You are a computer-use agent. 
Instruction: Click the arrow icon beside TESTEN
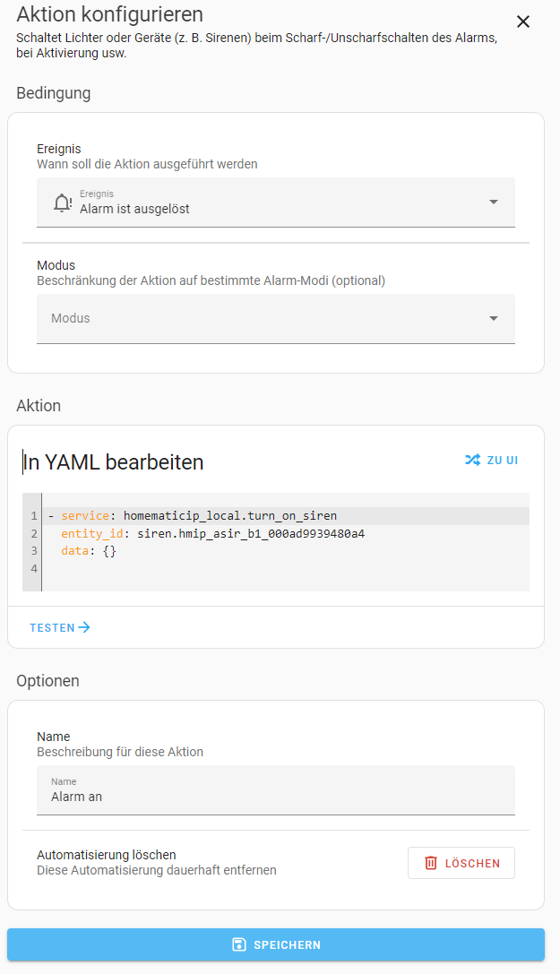coord(84,627)
